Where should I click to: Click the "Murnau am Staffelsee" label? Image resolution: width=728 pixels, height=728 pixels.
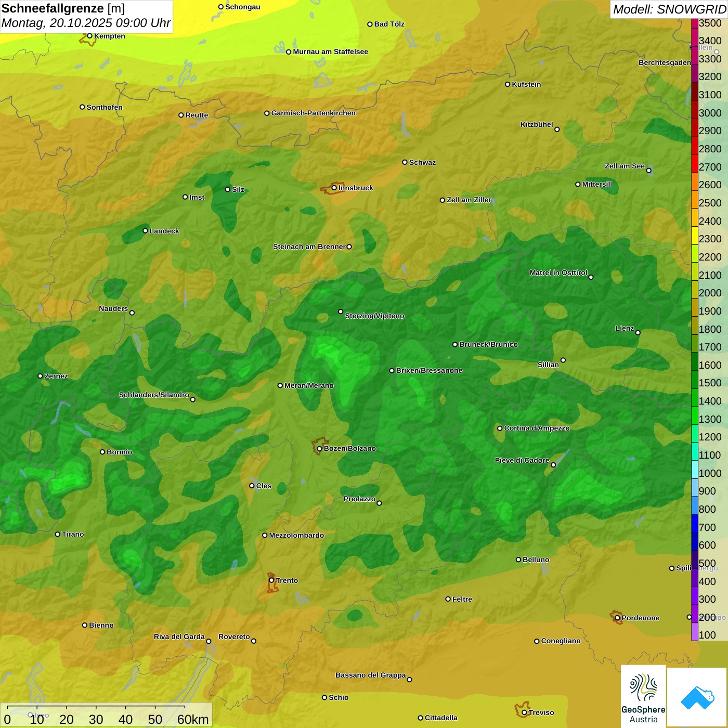coord(330,51)
